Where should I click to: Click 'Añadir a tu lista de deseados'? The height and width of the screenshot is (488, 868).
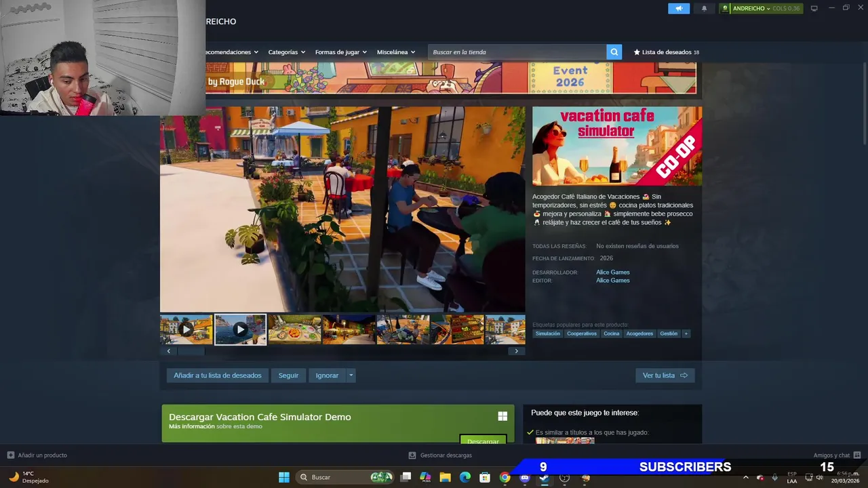click(x=218, y=375)
